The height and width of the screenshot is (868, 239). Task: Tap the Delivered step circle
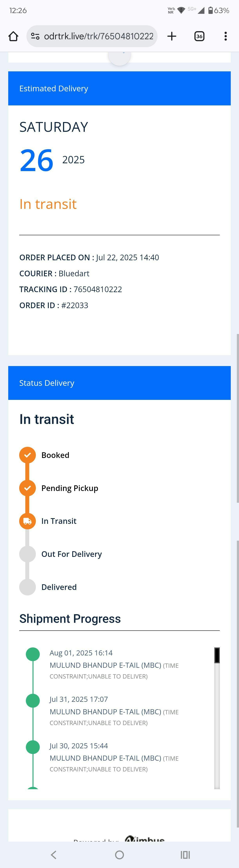[27, 587]
